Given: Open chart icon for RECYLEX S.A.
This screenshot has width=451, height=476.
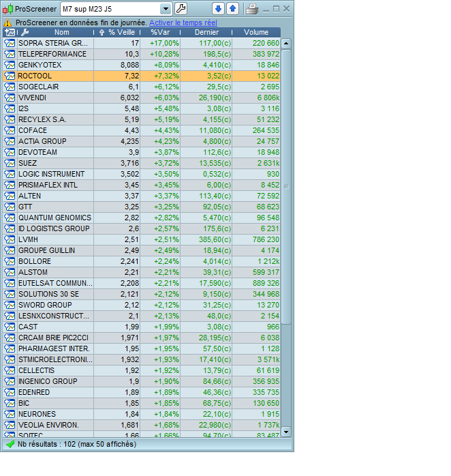Looking at the screenshot, I should tap(10, 119).
